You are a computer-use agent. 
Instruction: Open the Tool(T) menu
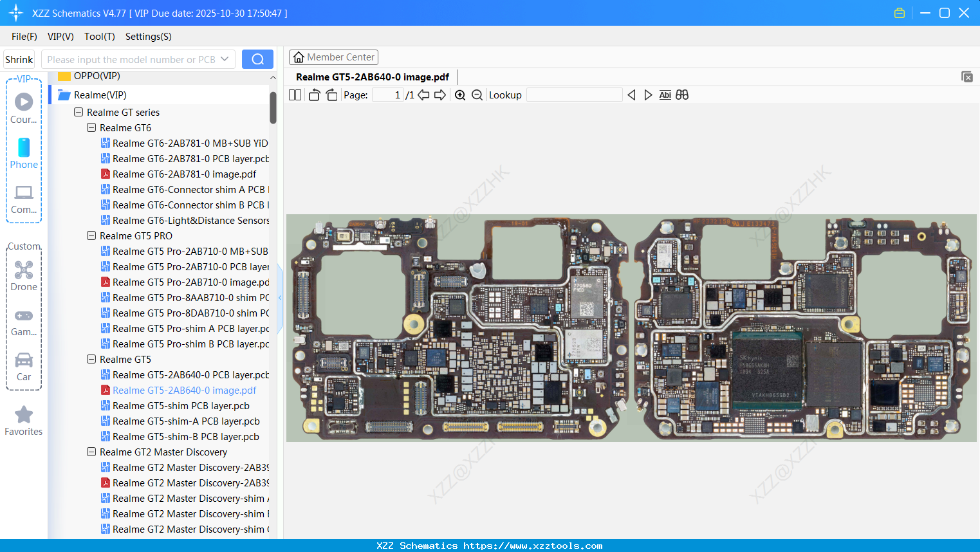[x=100, y=37]
